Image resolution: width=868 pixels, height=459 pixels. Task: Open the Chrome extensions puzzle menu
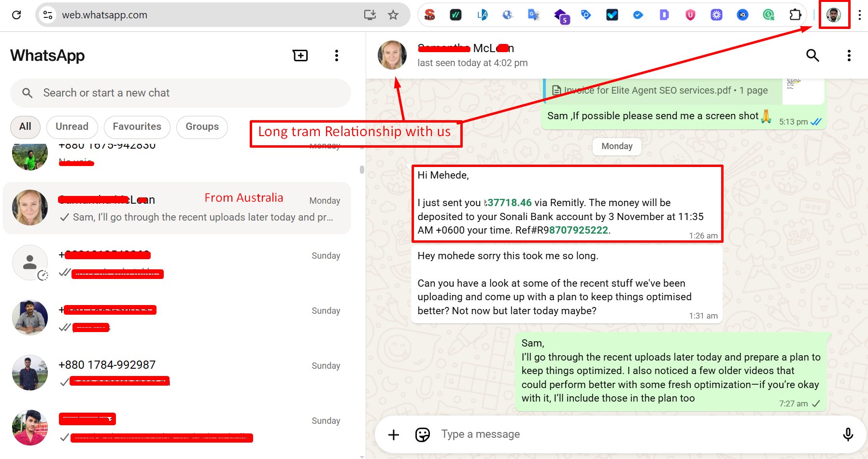click(795, 15)
